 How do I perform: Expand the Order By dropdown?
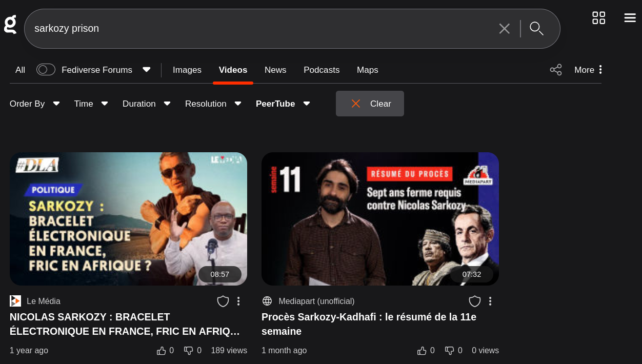[x=34, y=104]
